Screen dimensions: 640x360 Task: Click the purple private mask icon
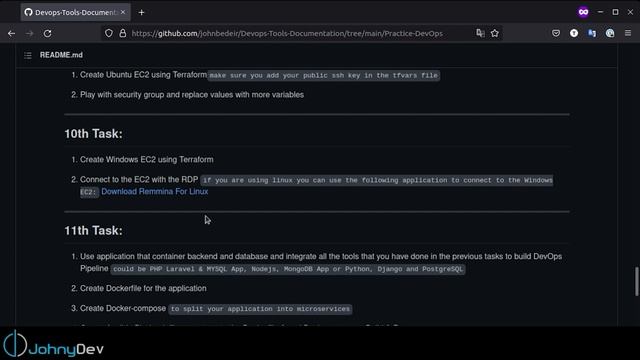click(x=583, y=12)
